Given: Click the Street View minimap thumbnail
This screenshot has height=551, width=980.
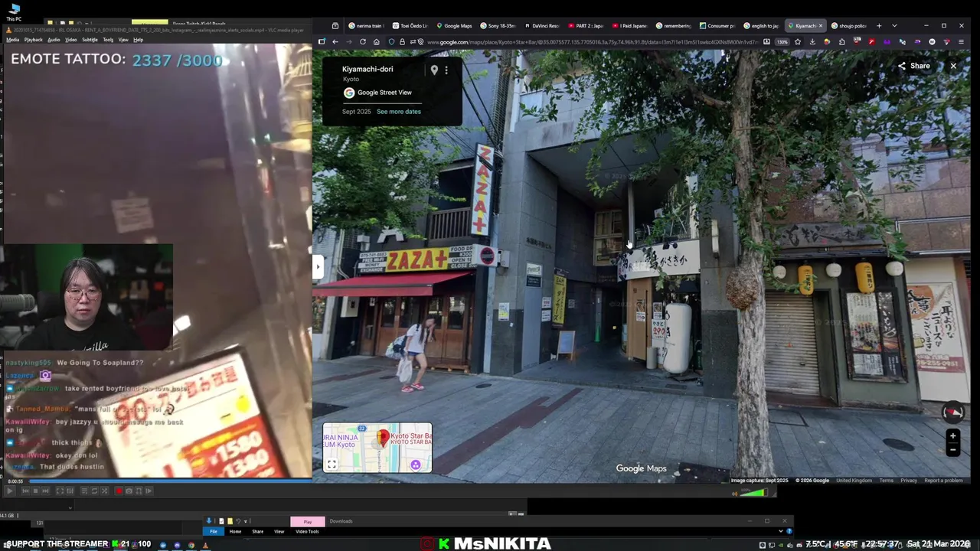Looking at the screenshot, I should 377,448.
